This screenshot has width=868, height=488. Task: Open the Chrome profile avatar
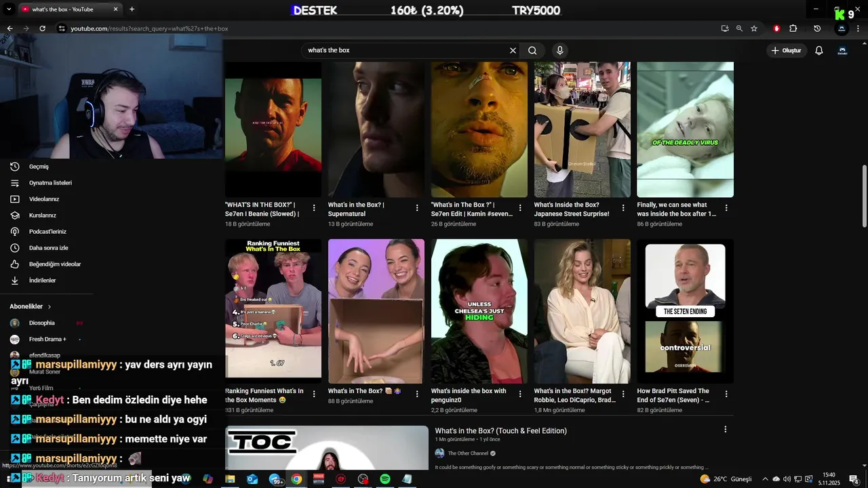click(842, 28)
